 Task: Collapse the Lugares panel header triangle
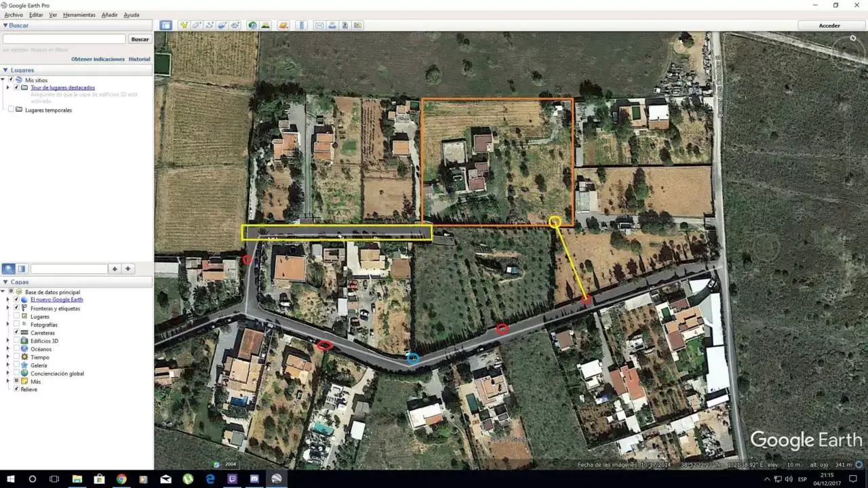pos(5,70)
